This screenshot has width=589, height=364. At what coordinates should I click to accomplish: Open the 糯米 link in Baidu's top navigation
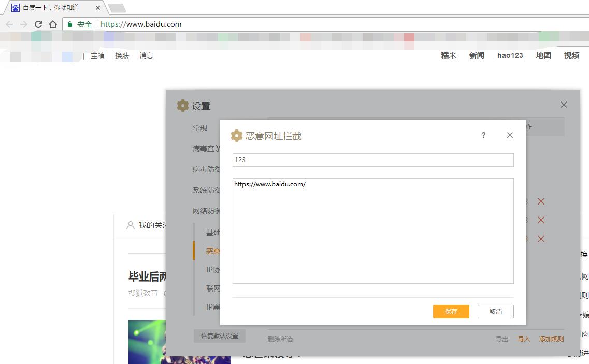point(449,55)
